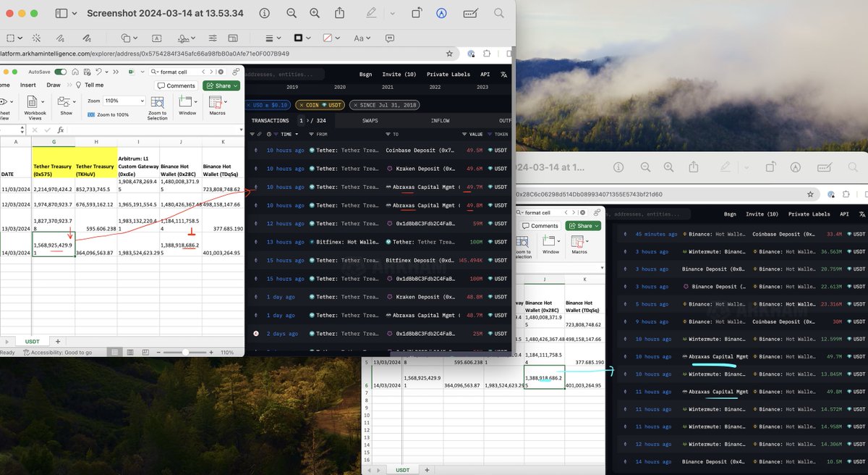Open the line style dropdown in Markup toolbar
The image size is (868, 475).
(273, 38)
